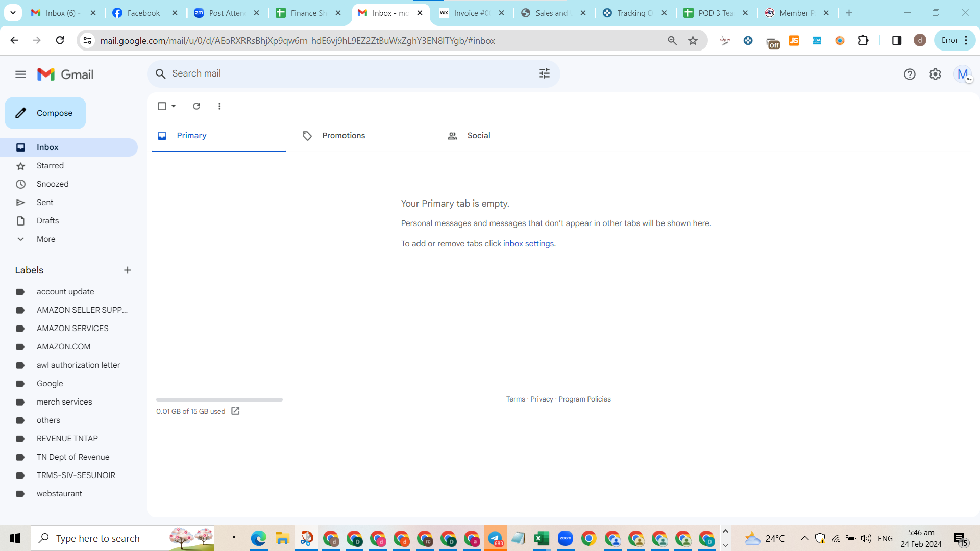Switch to the Primary tab
Image resolution: width=980 pixels, height=551 pixels.
[x=218, y=136]
